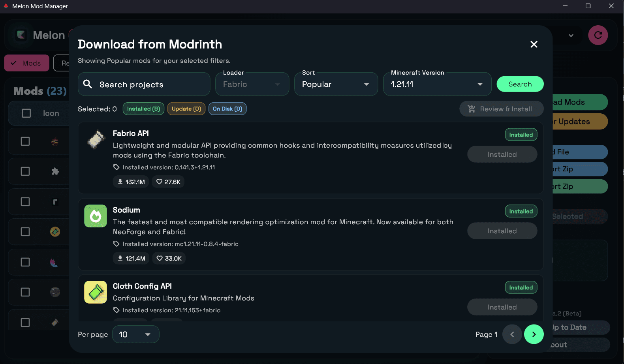Click Review & Install button
This screenshot has width=624, height=364.
(502, 109)
